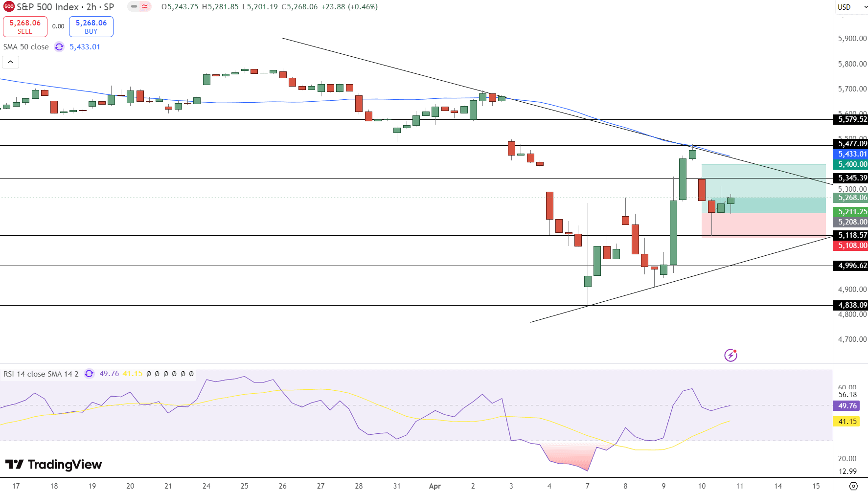
Task: Click the blue 5,433.01 SMA axis label
Action: point(850,154)
